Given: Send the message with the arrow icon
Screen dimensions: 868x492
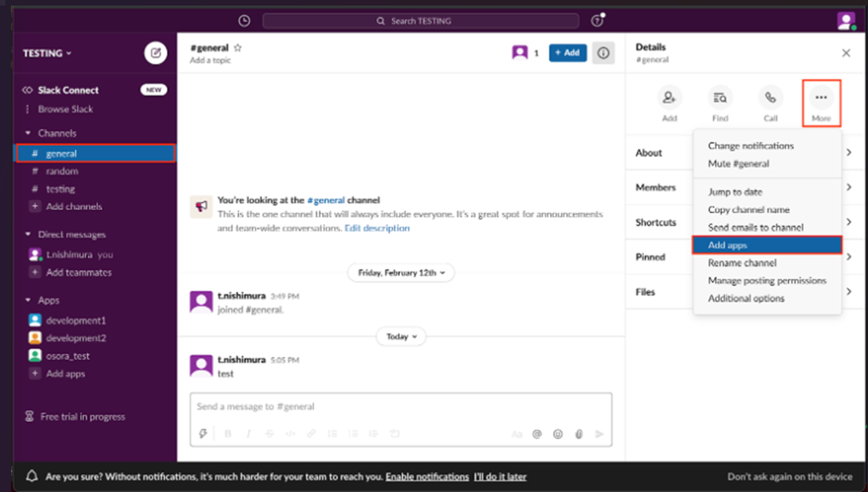Looking at the screenshot, I should [599, 434].
